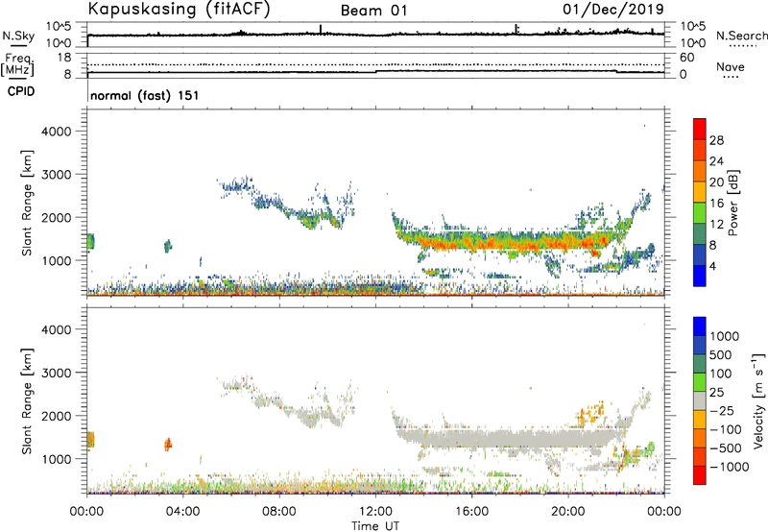Click the '28' tick on the power colorbar
Viewport: 768px width, 532px height.
(716, 140)
